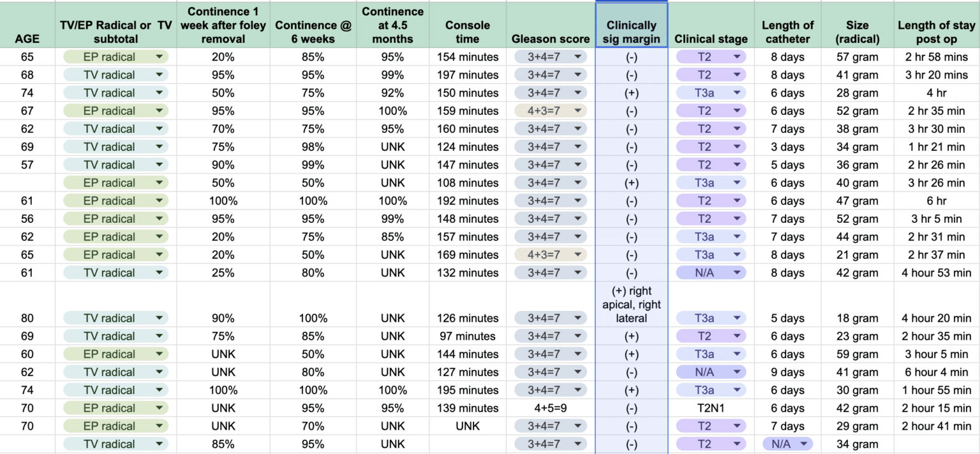Select the 3 days catheter length cell

click(x=787, y=147)
